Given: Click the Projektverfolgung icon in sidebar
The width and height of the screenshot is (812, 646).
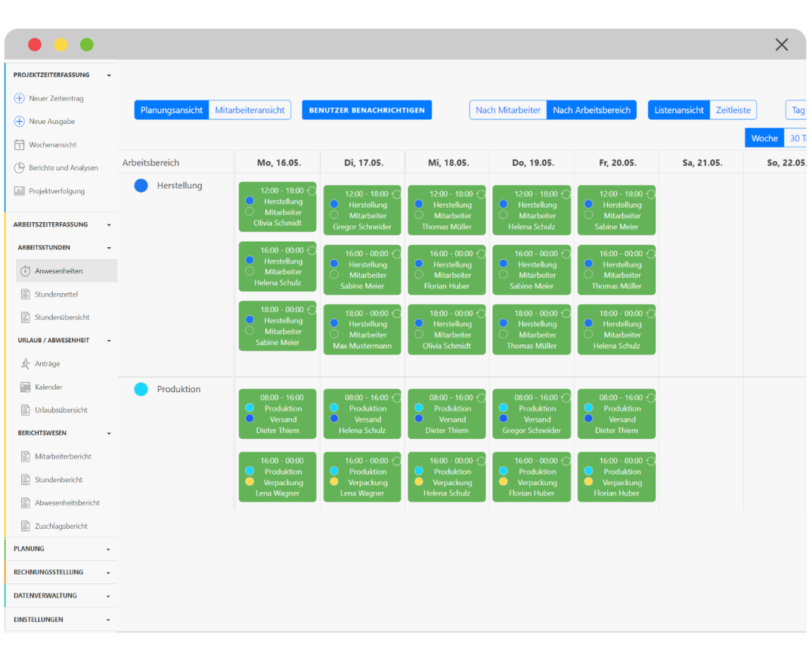Looking at the screenshot, I should coord(20,191).
